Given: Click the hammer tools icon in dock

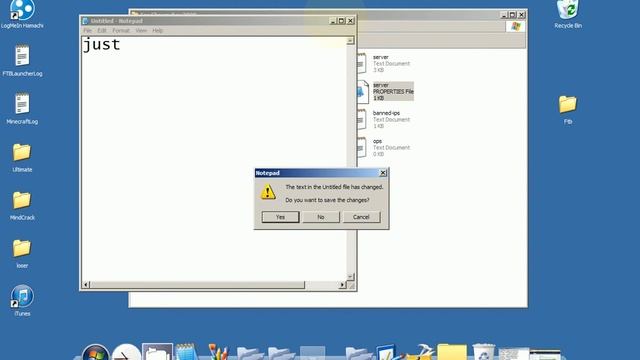Looking at the screenshot, I should pyautogui.click(x=420, y=352).
